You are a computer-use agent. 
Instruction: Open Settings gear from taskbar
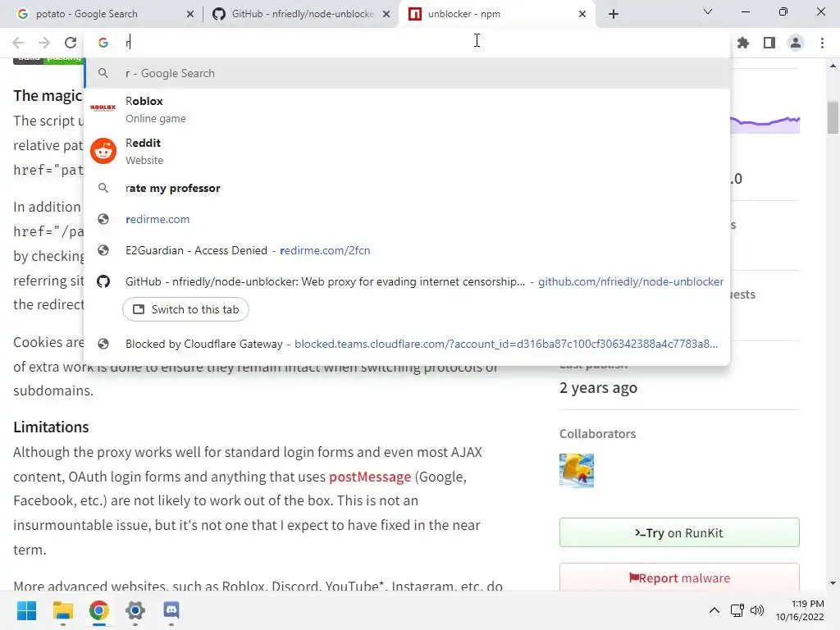coord(135,610)
